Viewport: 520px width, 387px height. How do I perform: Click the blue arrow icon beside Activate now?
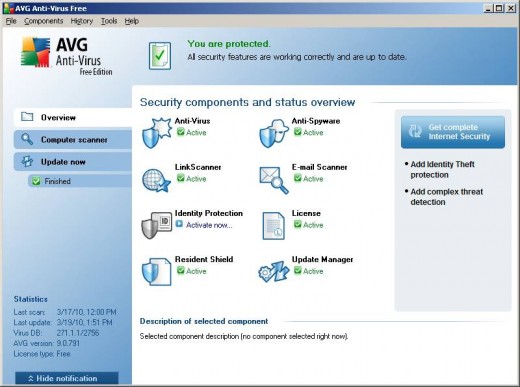point(179,224)
